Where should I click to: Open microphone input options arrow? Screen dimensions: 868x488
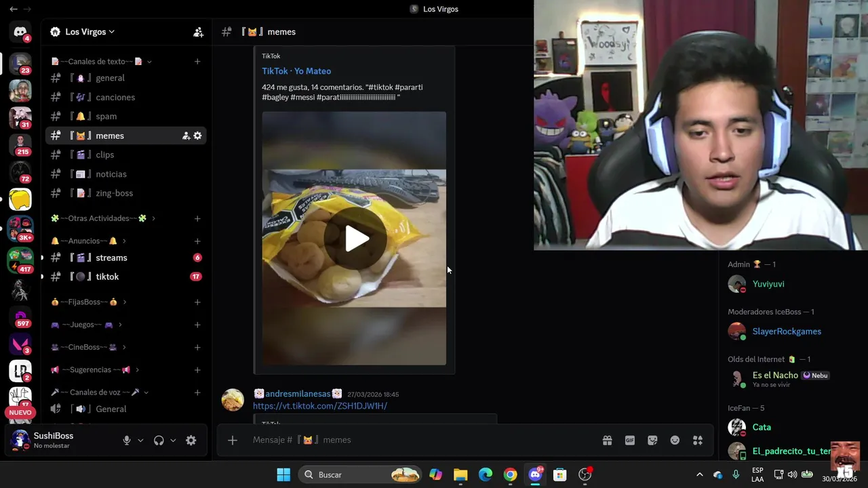click(140, 441)
